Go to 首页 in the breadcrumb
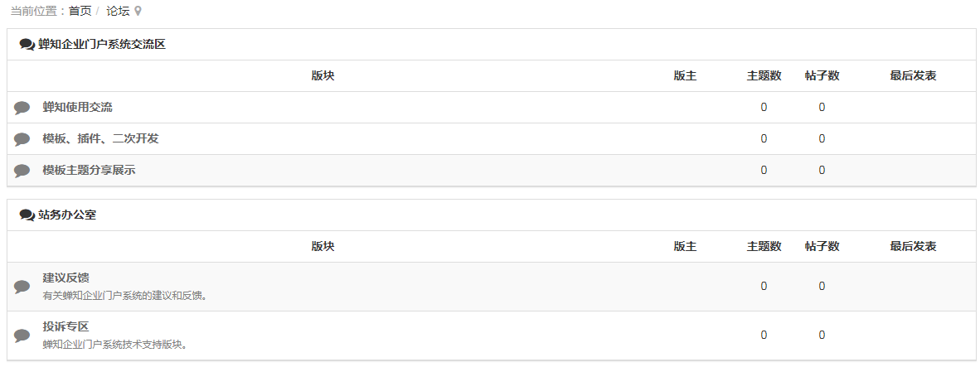980x367 pixels. (80, 12)
